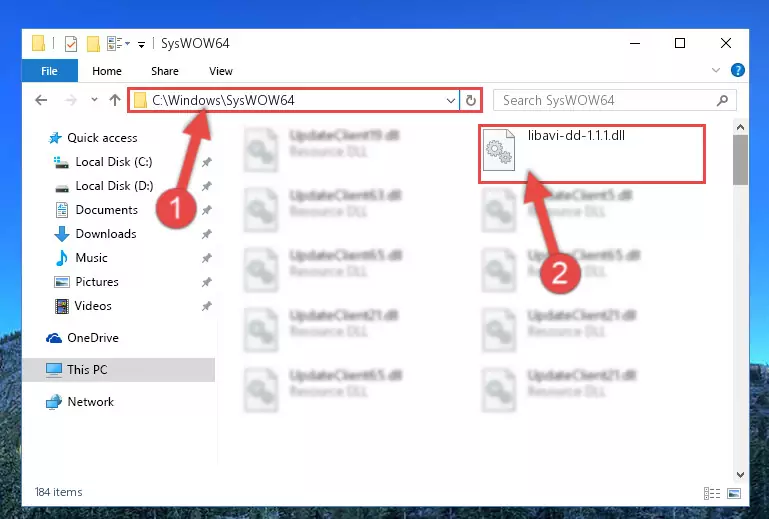Unpin Local Disk (C:) using its pin icon

click(x=207, y=162)
